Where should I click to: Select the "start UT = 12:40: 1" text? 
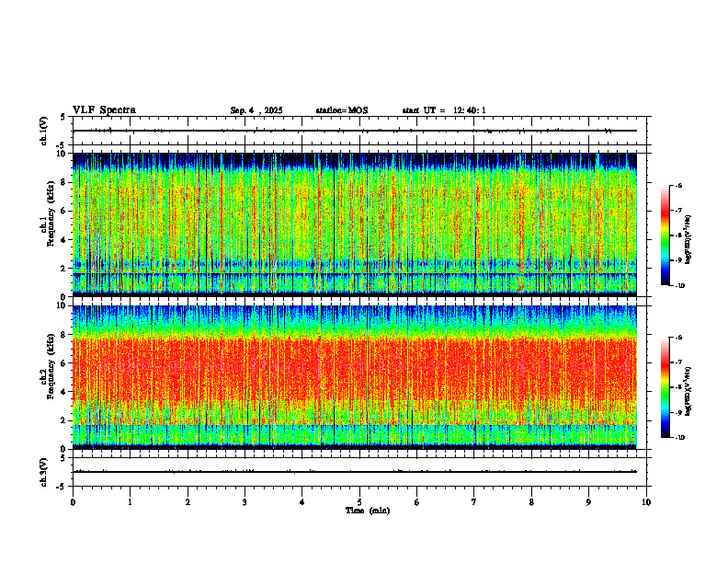[x=444, y=110]
